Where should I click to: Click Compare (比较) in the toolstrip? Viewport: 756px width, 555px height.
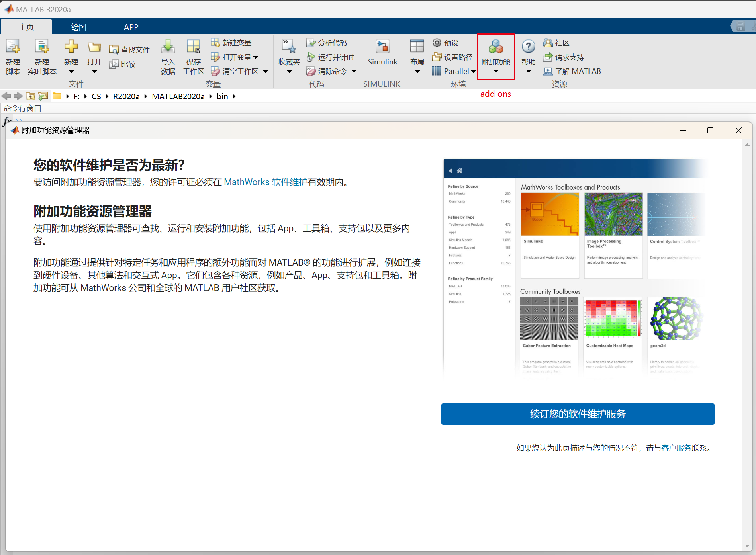pyautogui.click(x=123, y=64)
